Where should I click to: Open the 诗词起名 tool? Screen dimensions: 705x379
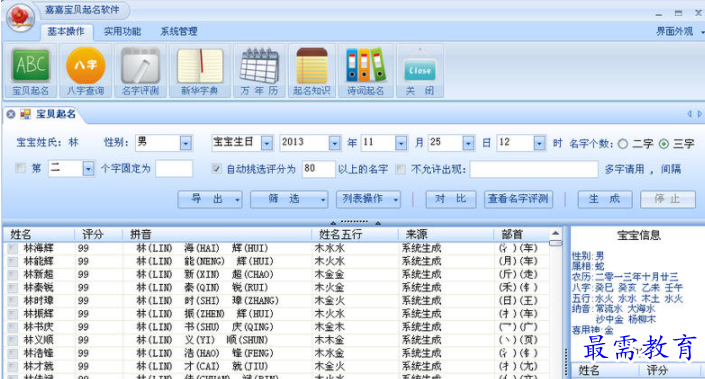click(x=366, y=71)
